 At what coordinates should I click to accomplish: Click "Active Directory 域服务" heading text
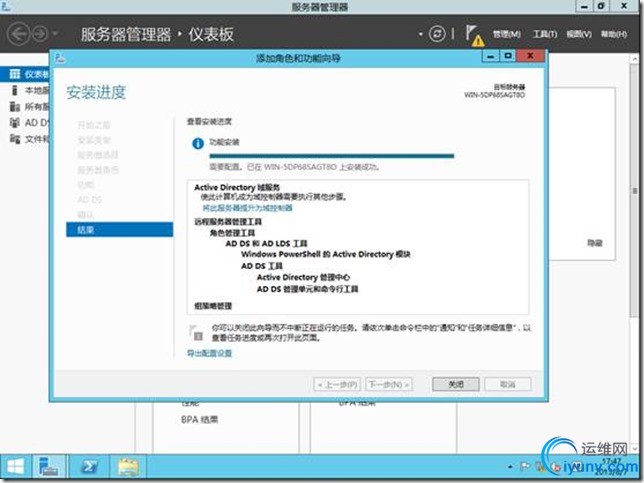[237, 187]
